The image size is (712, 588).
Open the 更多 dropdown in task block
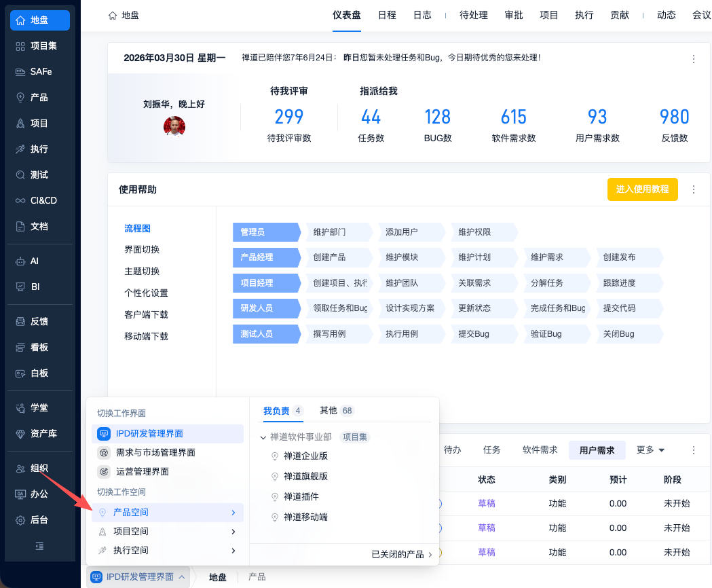pyautogui.click(x=651, y=450)
